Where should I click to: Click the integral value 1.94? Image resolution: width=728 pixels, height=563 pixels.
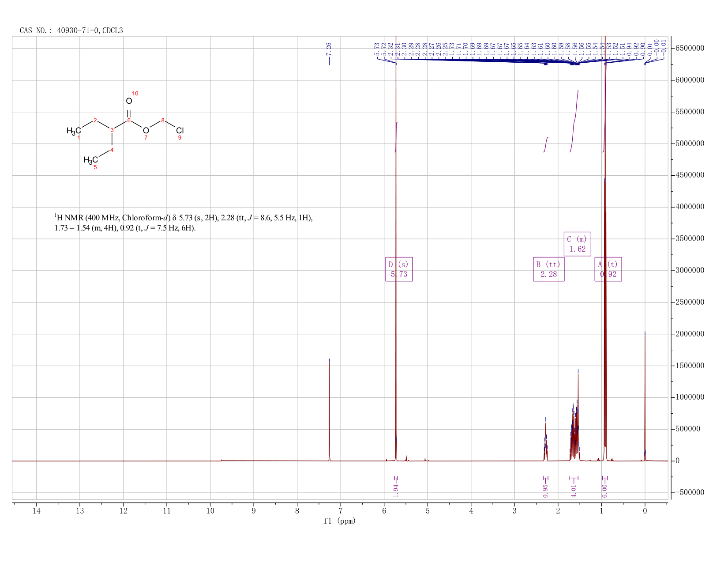(x=396, y=491)
